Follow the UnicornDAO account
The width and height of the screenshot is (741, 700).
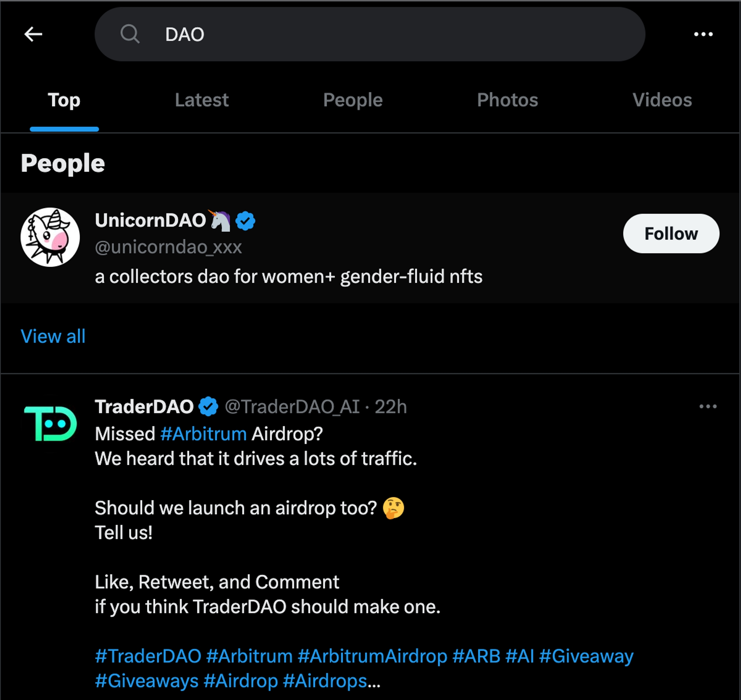click(x=671, y=234)
